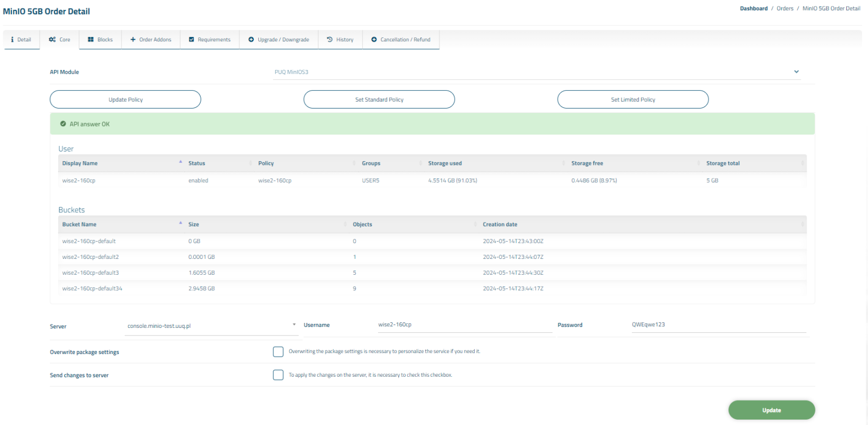The height and width of the screenshot is (425, 868).
Task: Select the wise2-160cp-default3 bucket row
Action: (432, 273)
